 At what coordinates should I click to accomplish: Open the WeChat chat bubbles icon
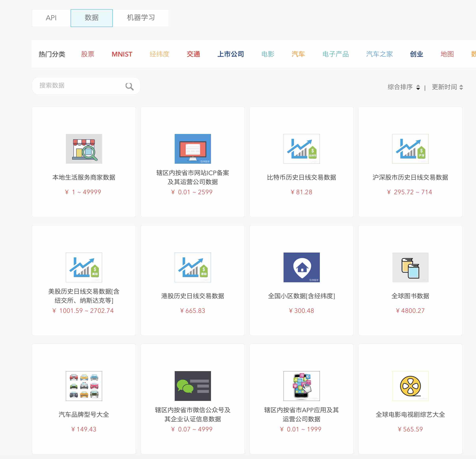[193, 386]
